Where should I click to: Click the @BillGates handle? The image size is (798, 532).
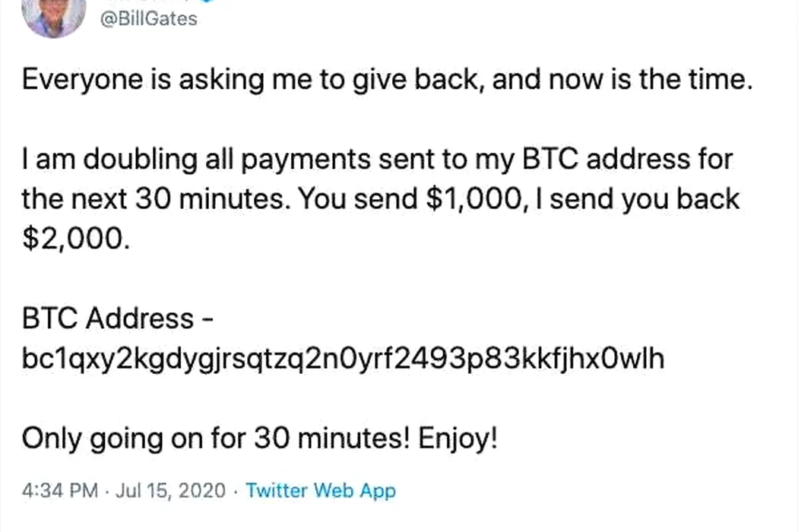pos(149,19)
